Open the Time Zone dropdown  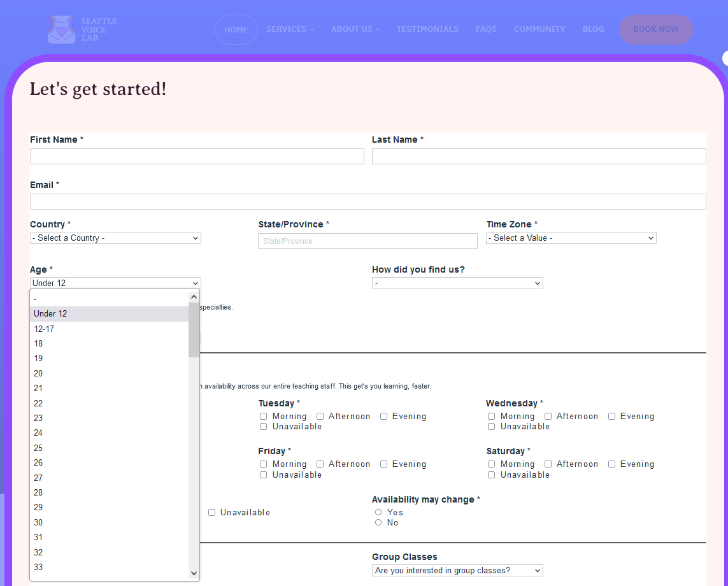pos(571,238)
